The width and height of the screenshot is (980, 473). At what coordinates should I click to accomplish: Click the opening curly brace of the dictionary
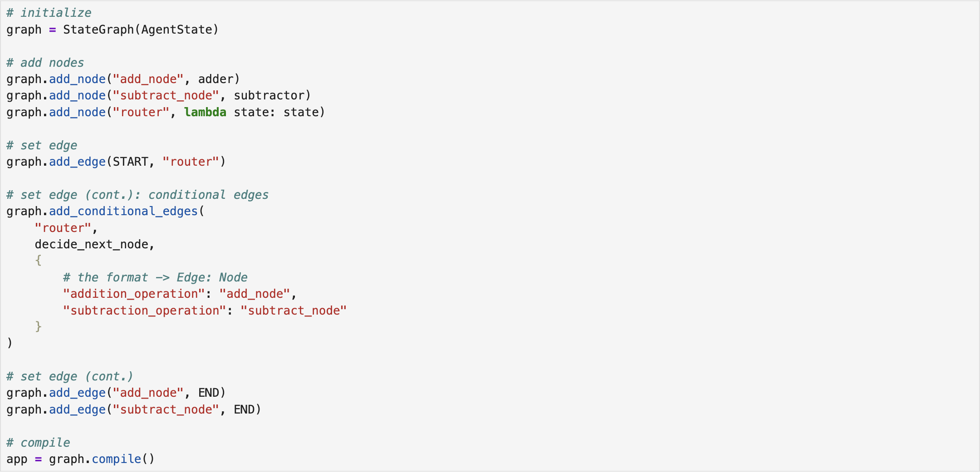coord(39,261)
